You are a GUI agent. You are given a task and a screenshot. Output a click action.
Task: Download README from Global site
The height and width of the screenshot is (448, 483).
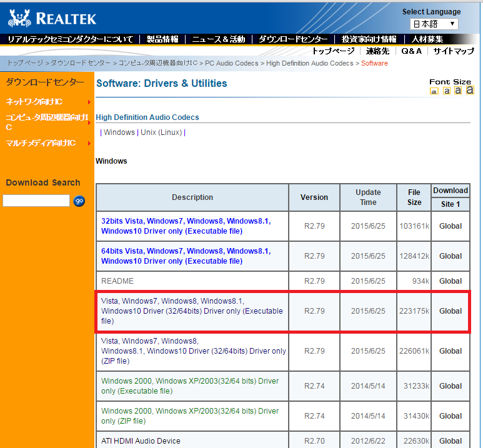(451, 281)
